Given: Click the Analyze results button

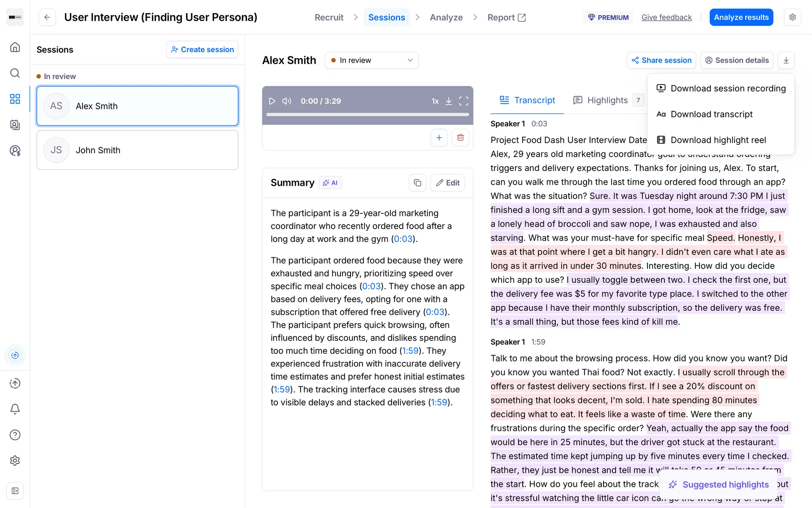Looking at the screenshot, I should [741, 17].
